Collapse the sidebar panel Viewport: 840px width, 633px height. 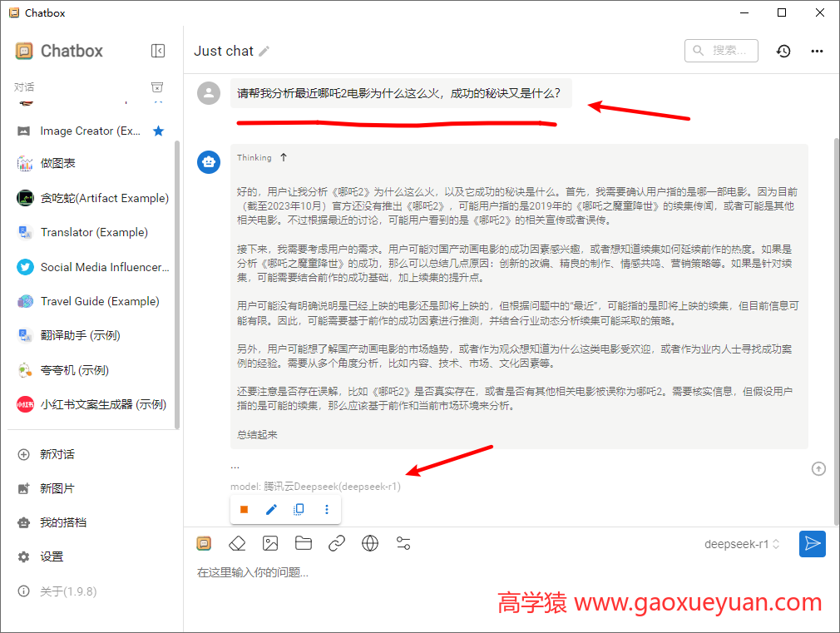click(x=157, y=50)
